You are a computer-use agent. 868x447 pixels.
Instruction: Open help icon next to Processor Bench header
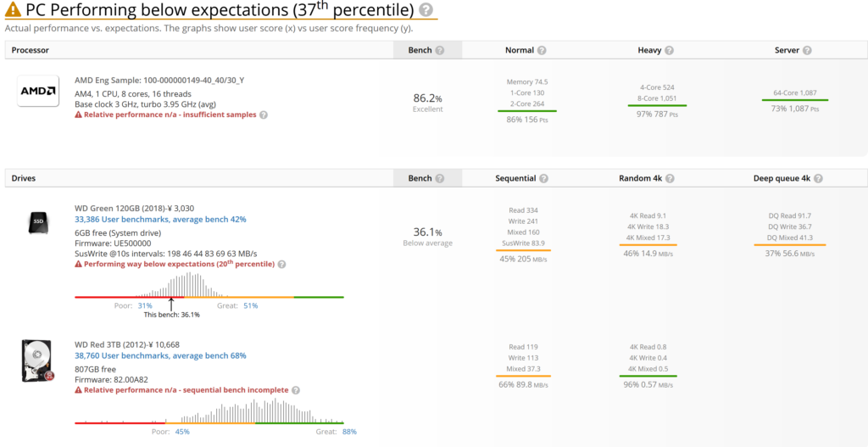pos(439,50)
